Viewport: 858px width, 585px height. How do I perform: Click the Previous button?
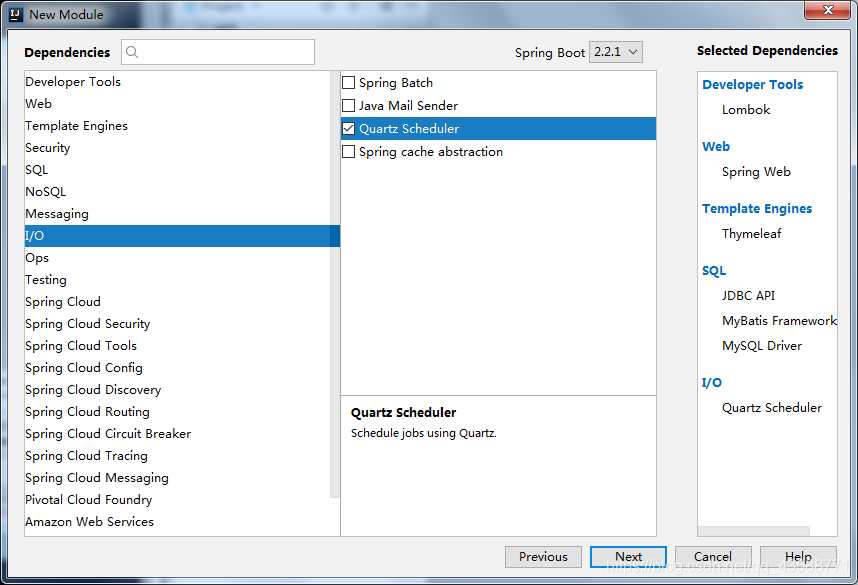pyautogui.click(x=543, y=557)
